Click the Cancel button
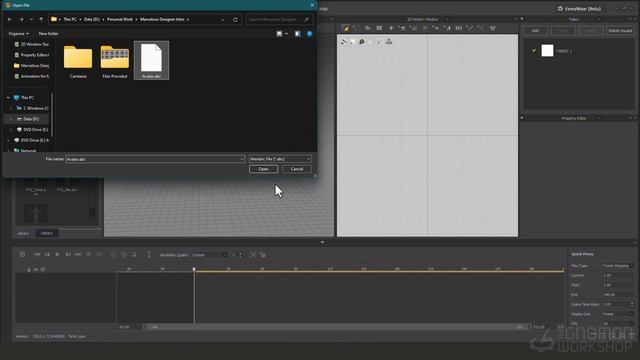 (x=297, y=169)
